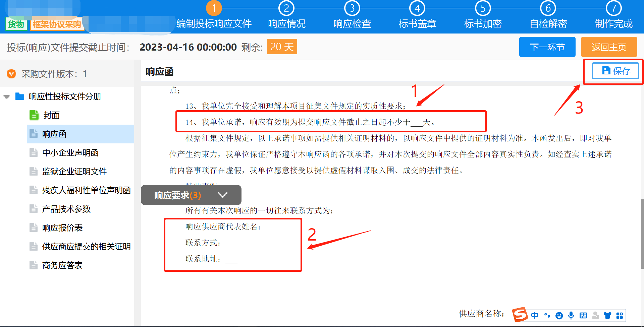644x327 pixels.
Task: Open Sogou emoji panel
Action: click(559, 315)
